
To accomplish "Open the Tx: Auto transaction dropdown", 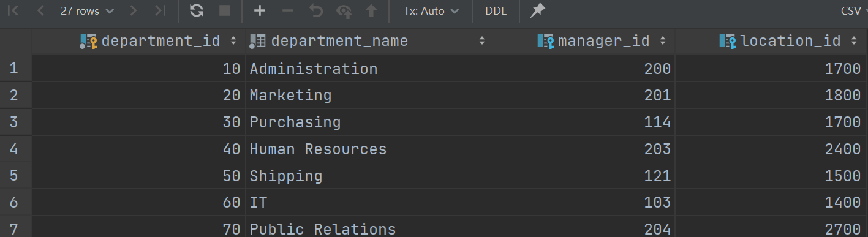I will click(431, 11).
